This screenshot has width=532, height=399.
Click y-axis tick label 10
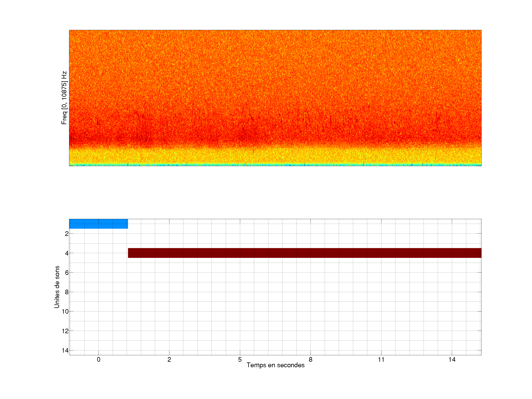[65, 312]
